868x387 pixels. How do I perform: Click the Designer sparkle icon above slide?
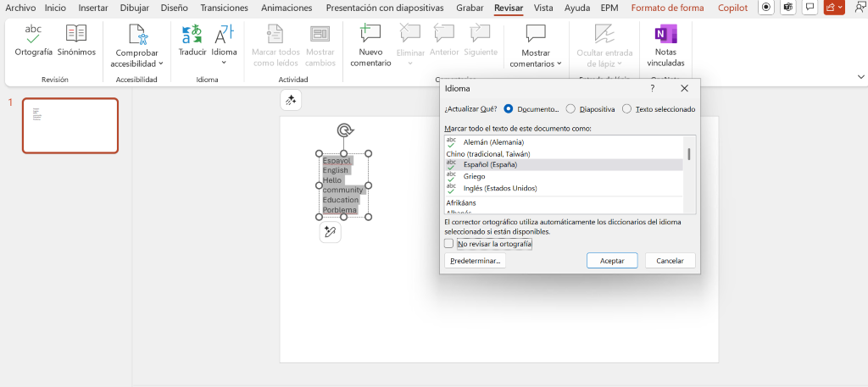pyautogui.click(x=291, y=100)
